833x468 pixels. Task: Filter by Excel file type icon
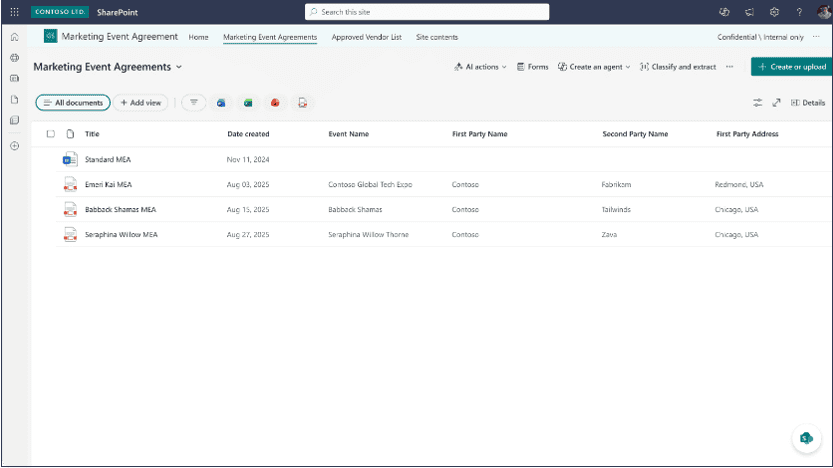coord(248,103)
